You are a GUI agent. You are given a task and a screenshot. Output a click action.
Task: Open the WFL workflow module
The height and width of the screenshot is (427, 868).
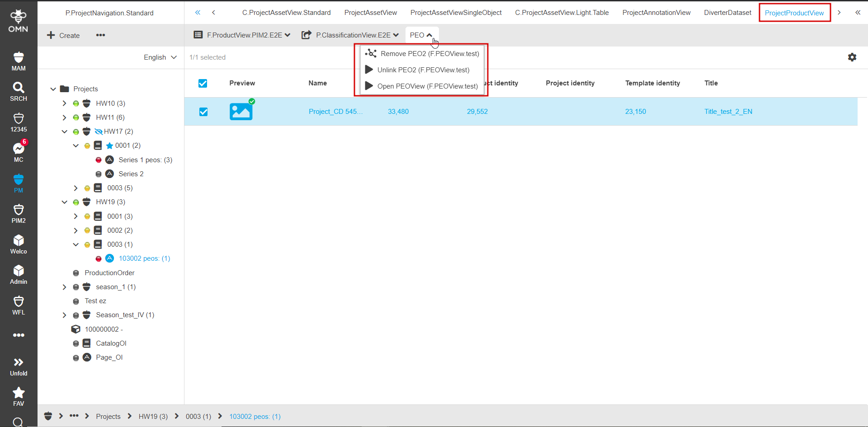[x=18, y=305]
